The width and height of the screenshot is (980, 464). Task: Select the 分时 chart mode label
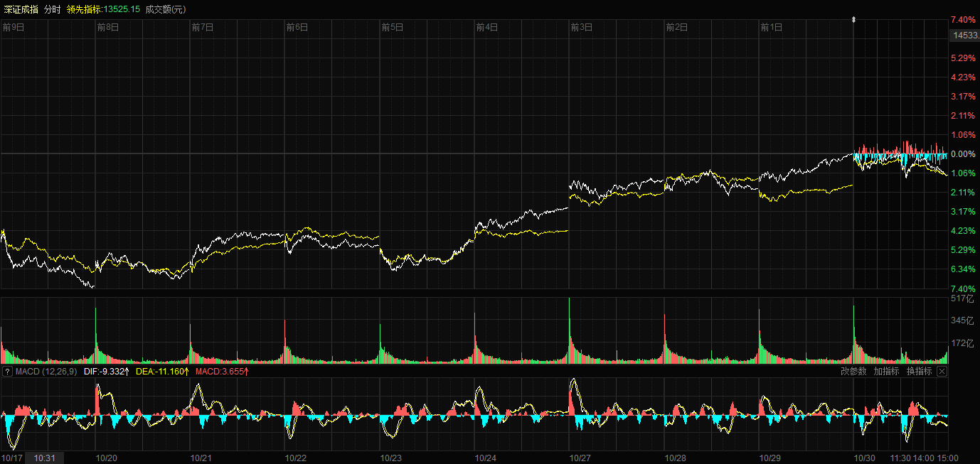pos(52,9)
